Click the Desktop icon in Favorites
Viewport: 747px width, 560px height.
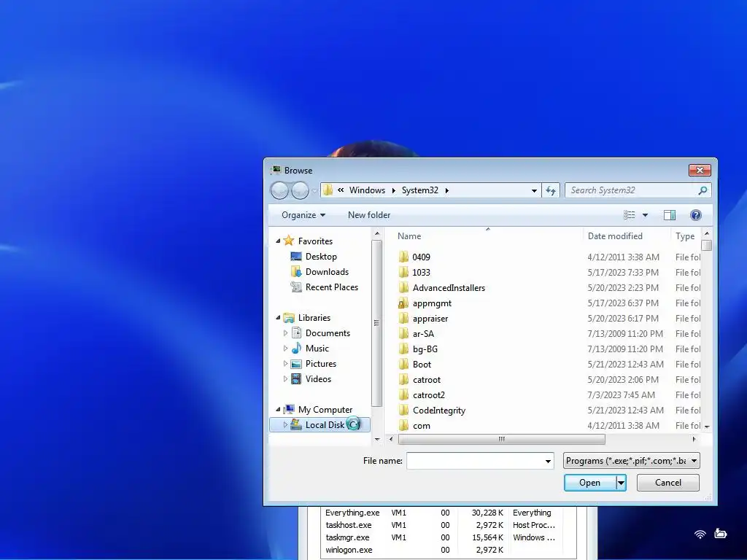pos(296,257)
